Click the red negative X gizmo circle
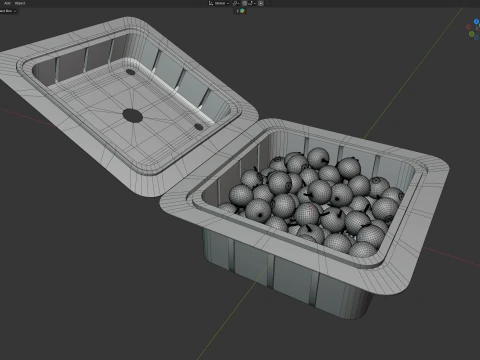Image resolution: width=480 pixels, height=360 pixels. 468,27
